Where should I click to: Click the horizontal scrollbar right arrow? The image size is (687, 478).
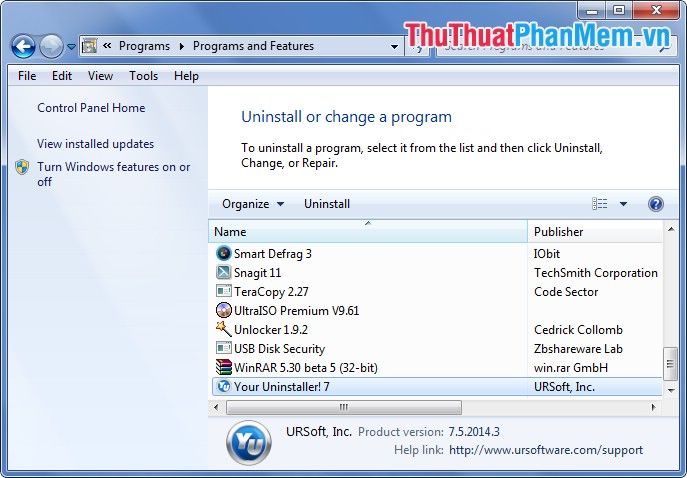pyautogui.click(x=653, y=407)
